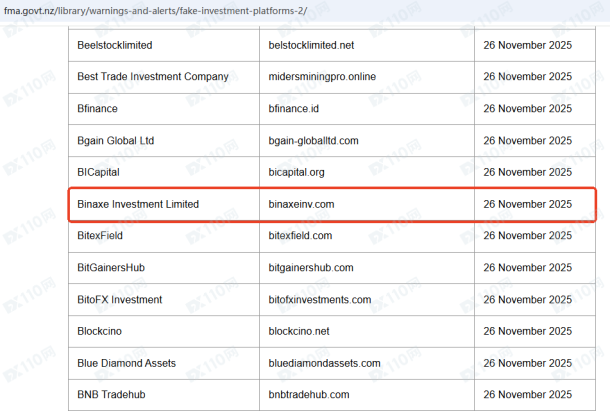Click bitofxinvestments.com website text
610x411 pixels.
tap(323, 300)
